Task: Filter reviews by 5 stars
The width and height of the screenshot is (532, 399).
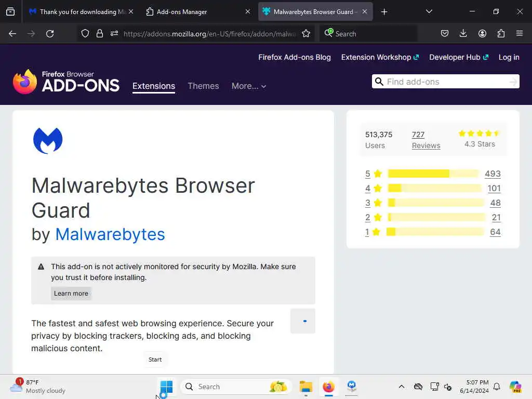Action: [367, 174]
